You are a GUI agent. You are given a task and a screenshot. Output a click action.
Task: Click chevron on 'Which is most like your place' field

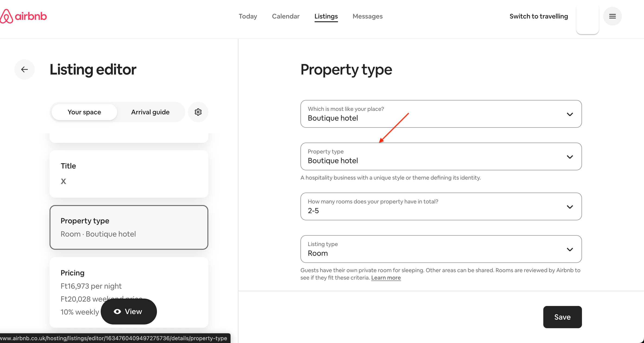(570, 114)
